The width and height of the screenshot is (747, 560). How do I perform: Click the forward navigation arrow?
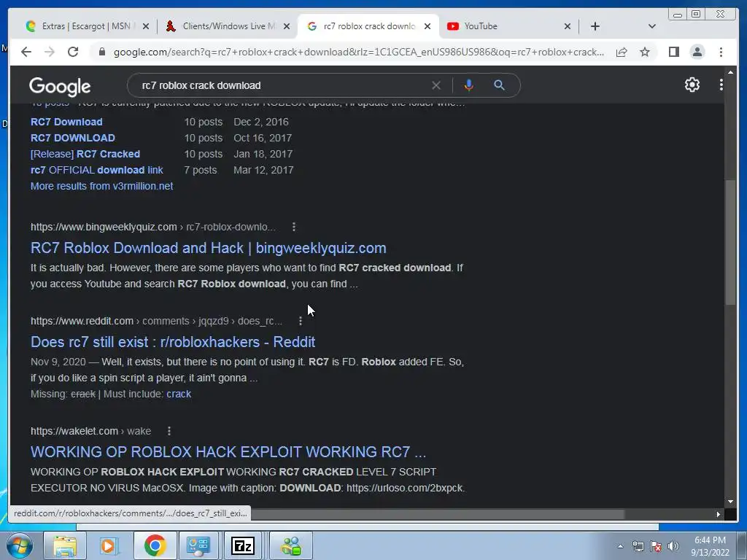50,52
